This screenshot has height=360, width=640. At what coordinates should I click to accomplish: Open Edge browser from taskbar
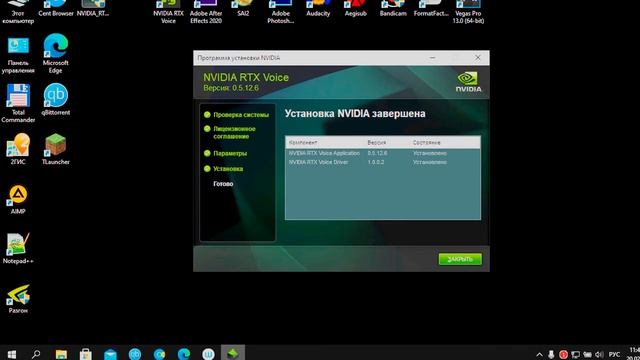click(184, 354)
